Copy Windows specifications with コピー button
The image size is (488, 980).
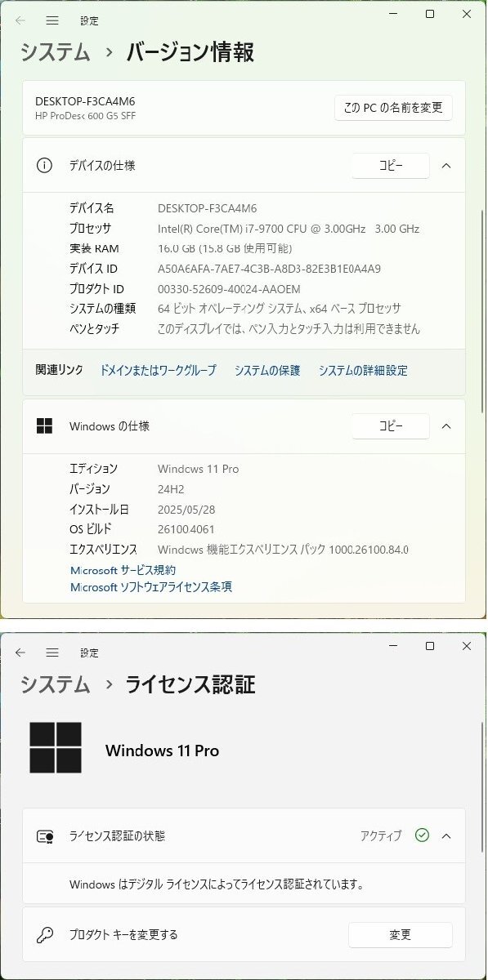(391, 426)
